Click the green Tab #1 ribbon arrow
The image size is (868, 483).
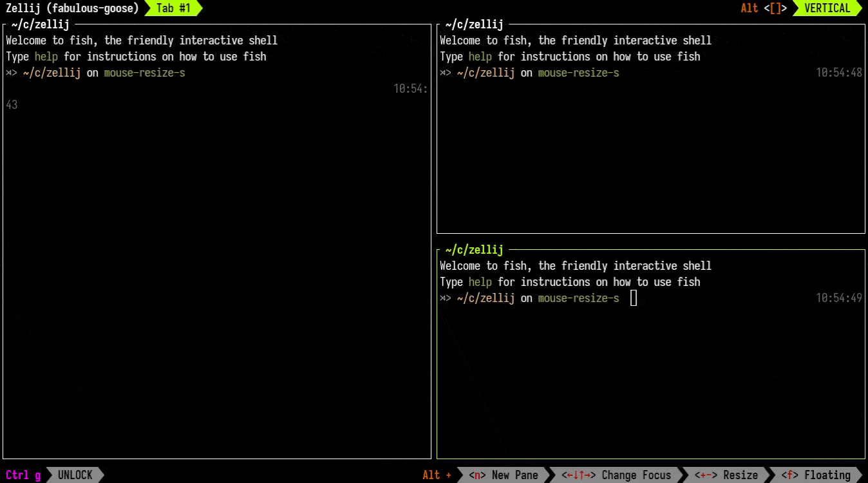(171, 8)
